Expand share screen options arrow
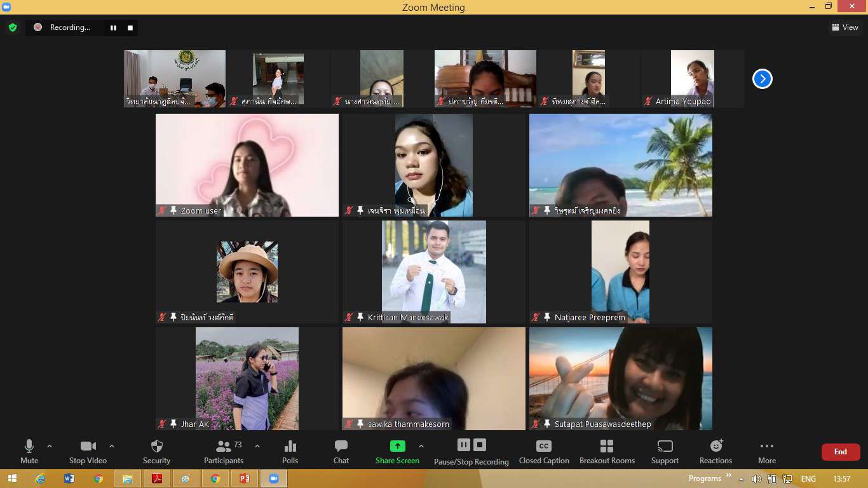 [x=421, y=446]
